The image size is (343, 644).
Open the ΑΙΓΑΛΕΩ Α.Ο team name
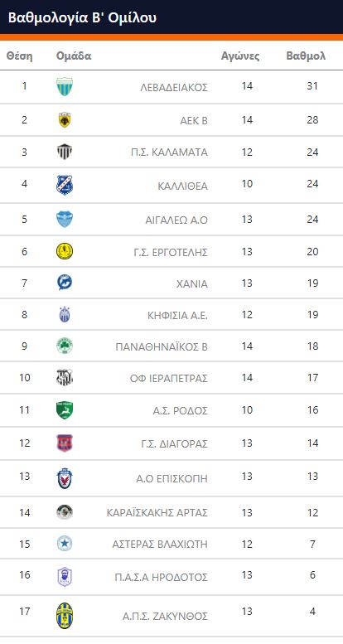point(176,220)
